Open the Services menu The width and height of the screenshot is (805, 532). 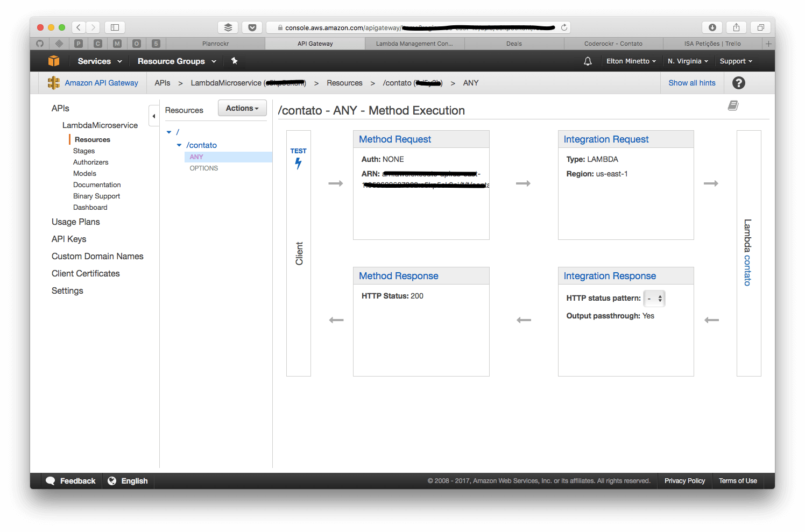tap(98, 61)
